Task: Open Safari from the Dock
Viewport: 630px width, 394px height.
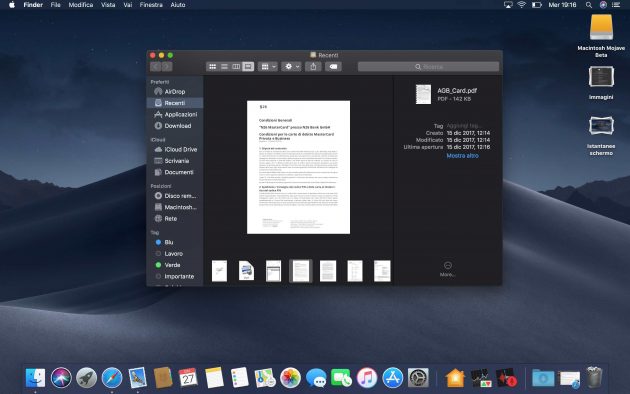Action: point(112,378)
